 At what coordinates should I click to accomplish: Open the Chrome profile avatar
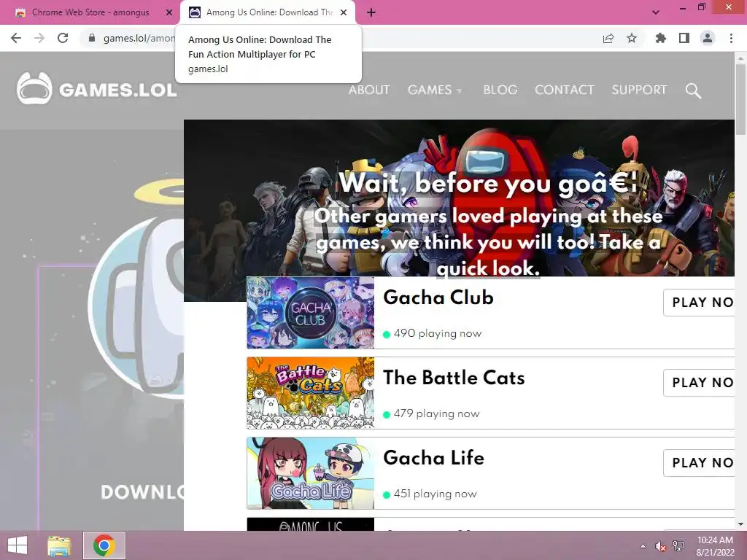708,38
